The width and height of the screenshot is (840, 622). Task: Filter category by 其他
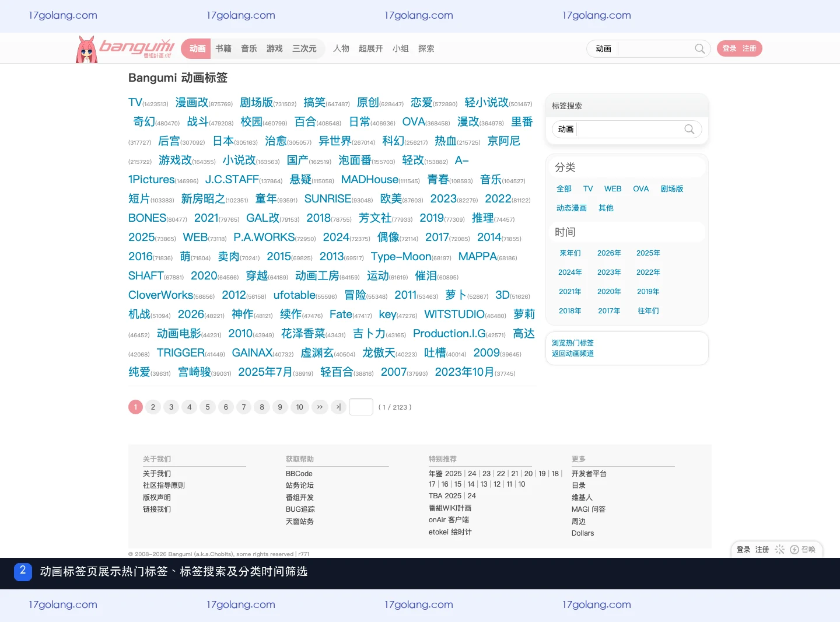point(606,208)
